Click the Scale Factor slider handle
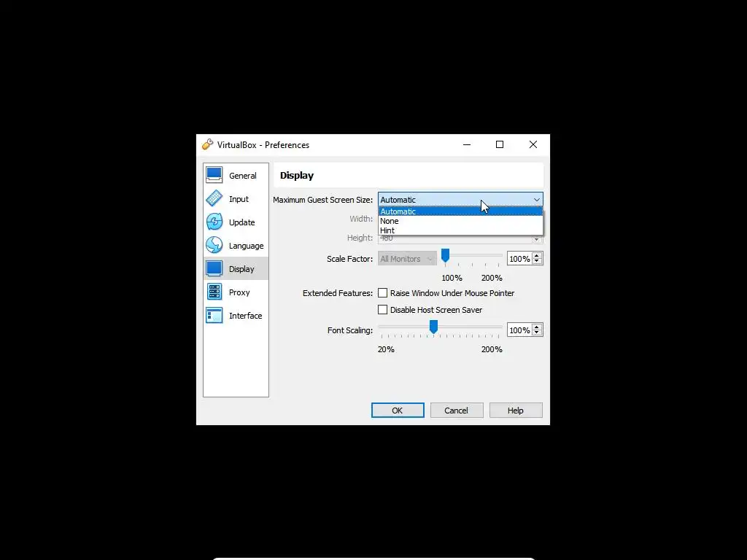Image resolution: width=747 pixels, height=560 pixels. point(445,256)
